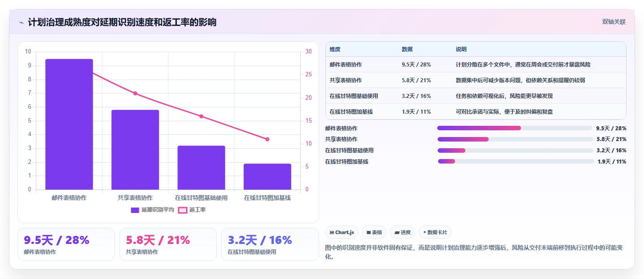This screenshot has height=279, width=644.
Task: Click the 9.5天 / 28% table cell
Action: [416, 65]
